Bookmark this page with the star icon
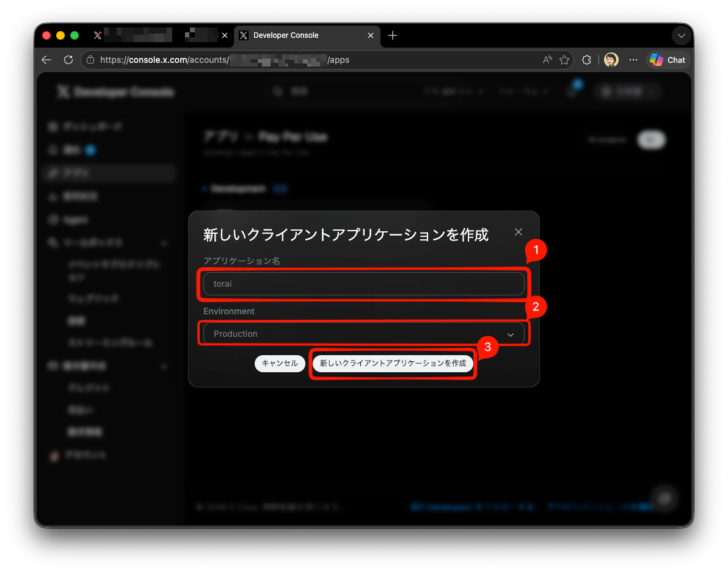 (564, 60)
